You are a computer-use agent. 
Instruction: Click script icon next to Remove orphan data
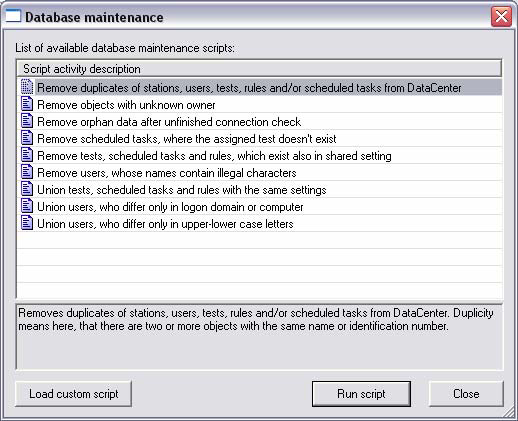(x=27, y=121)
